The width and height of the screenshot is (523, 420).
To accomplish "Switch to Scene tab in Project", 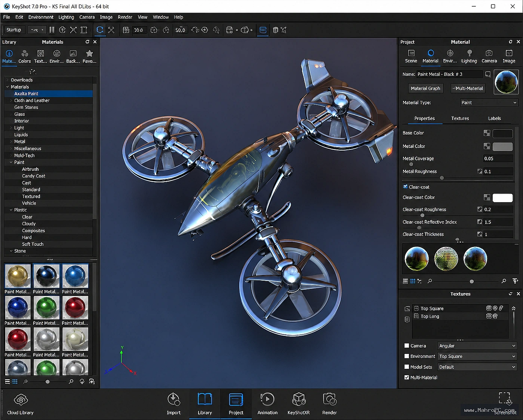I will (x=411, y=56).
